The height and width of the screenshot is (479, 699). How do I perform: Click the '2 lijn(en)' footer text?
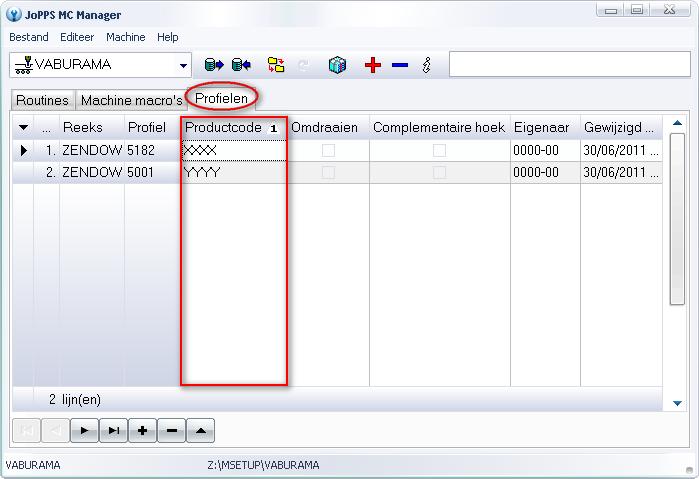[x=75, y=400]
